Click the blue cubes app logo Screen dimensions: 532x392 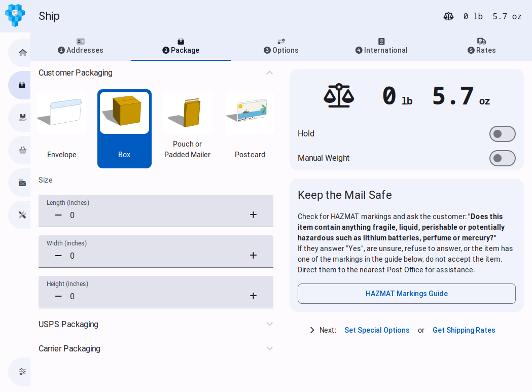(15, 16)
